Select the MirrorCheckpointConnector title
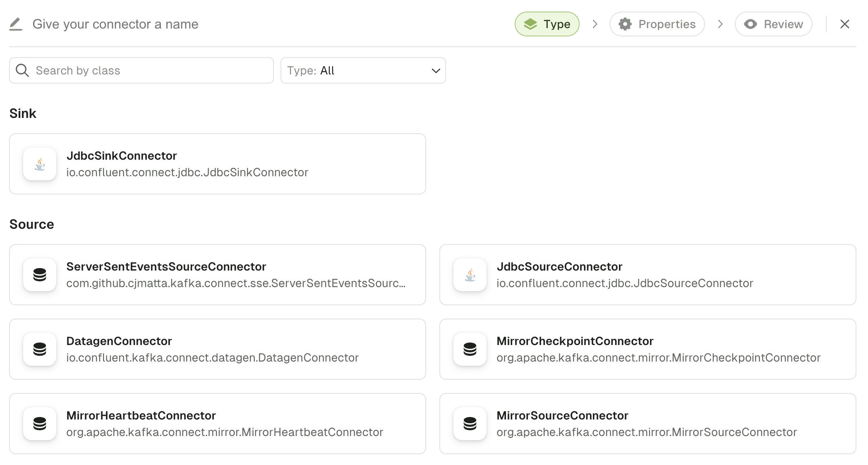 point(575,341)
